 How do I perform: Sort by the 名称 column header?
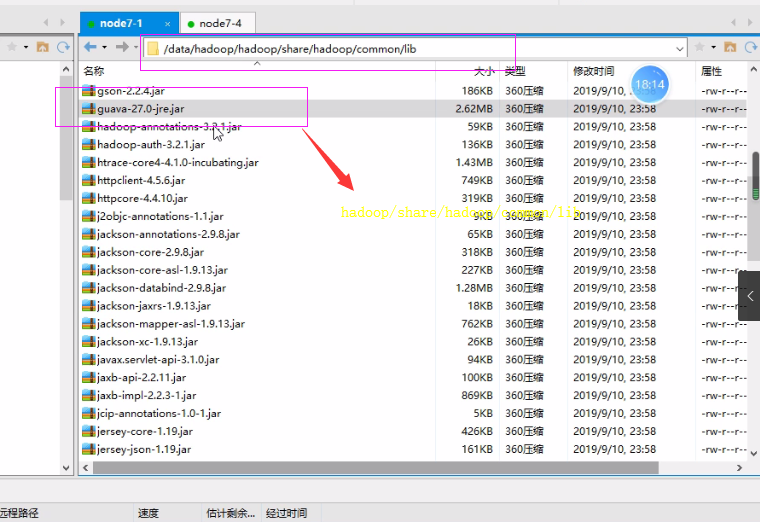[94, 71]
